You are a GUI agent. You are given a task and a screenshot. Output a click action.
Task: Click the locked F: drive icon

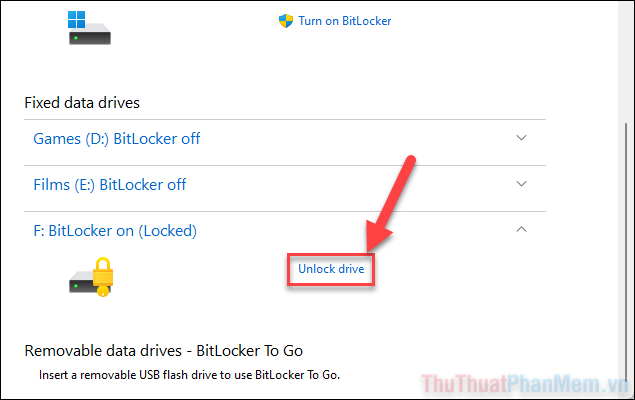(x=91, y=277)
